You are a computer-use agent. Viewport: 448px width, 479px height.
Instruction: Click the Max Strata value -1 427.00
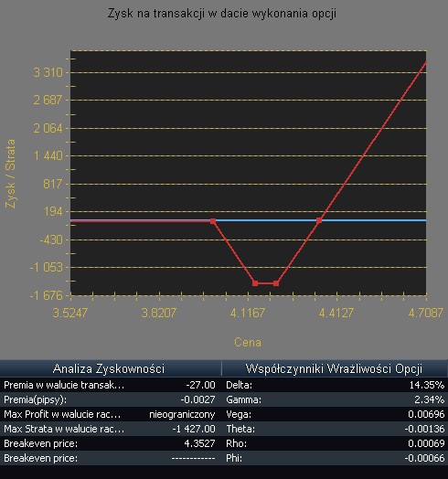tap(194, 429)
